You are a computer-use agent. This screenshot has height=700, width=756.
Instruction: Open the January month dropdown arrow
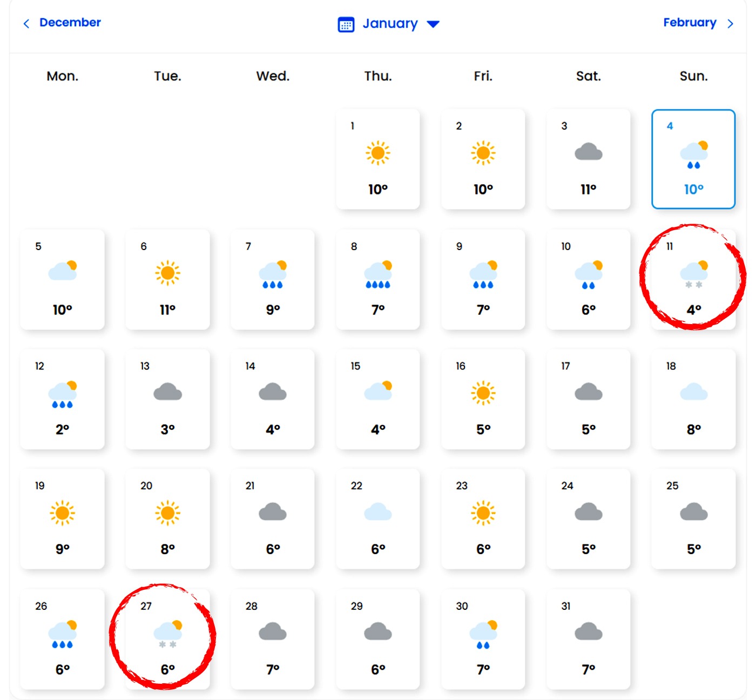click(433, 24)
